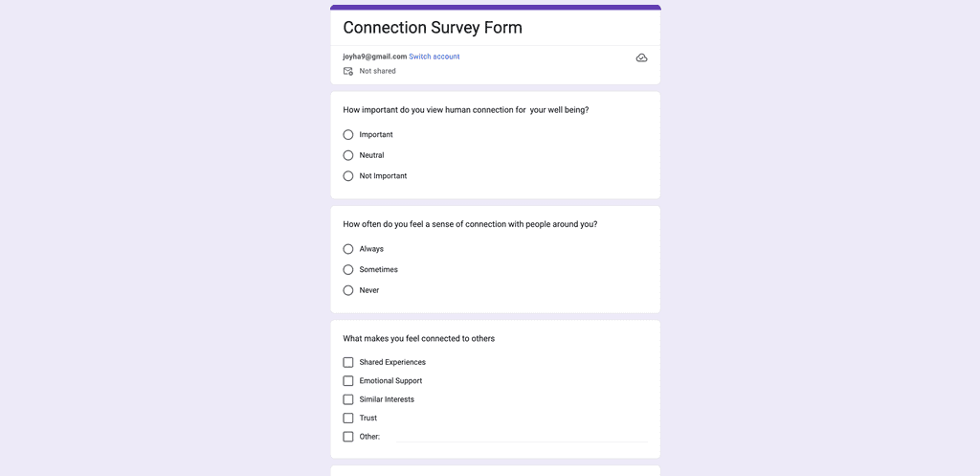
Task: Click the joyha9@gmail.com account text
Action: (375, 57)
